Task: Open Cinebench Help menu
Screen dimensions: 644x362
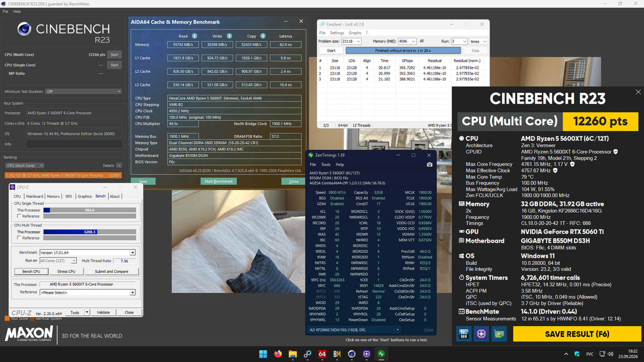Action: [17, 11]
